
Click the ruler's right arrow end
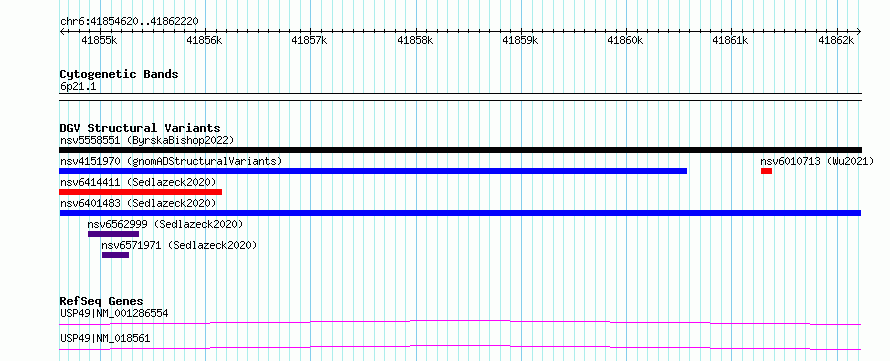[x=859, y=31]
